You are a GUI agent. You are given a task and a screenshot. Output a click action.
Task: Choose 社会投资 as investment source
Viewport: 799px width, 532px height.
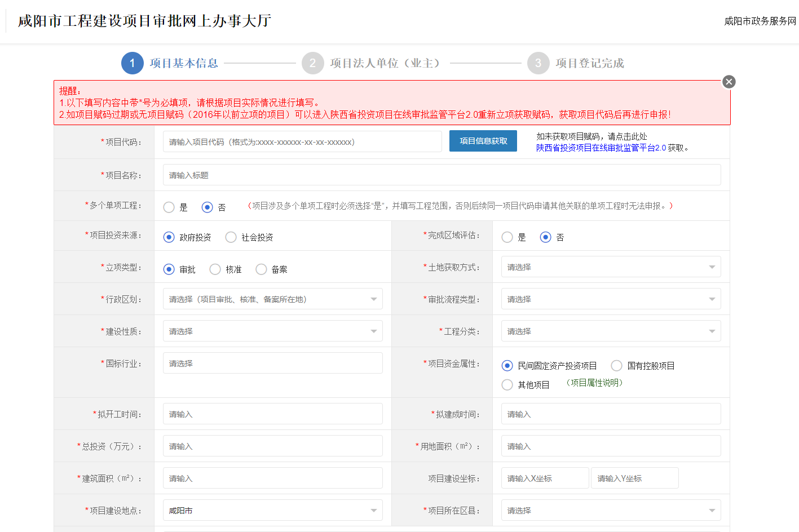[231, 237]
